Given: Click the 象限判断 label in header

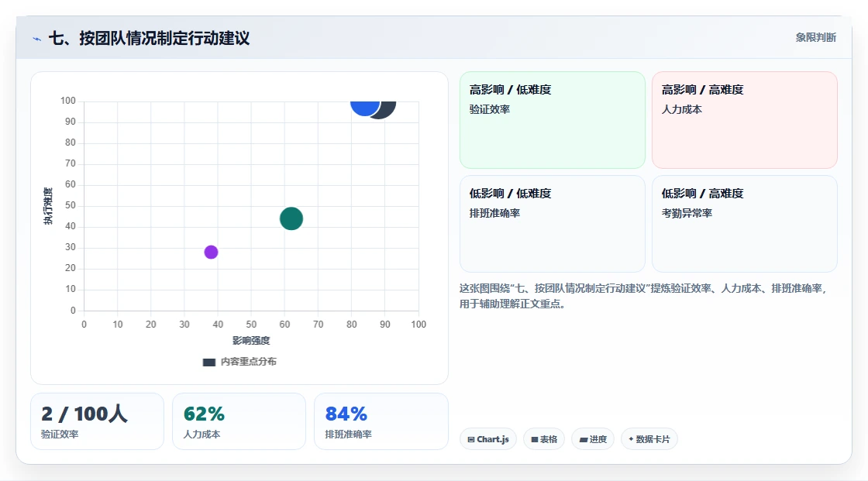Looking at the screenshot, I should tap(816, 38).
